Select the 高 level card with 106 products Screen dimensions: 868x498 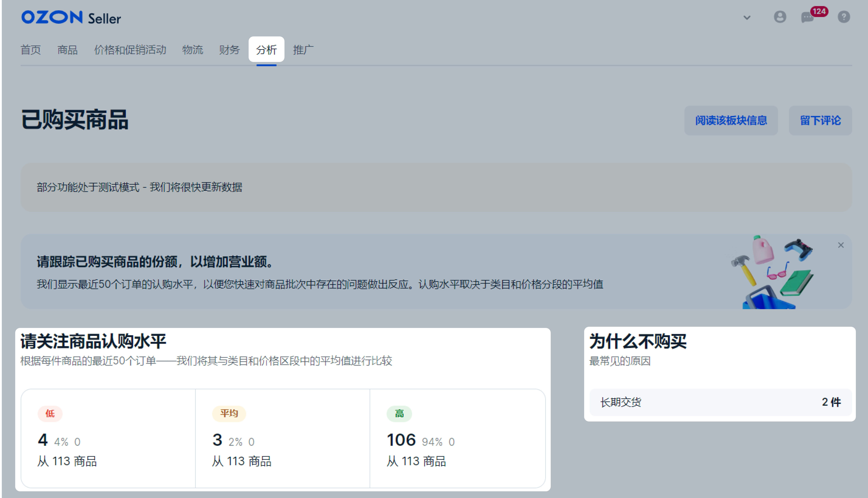pyautogui.click(x=458, y=438)
